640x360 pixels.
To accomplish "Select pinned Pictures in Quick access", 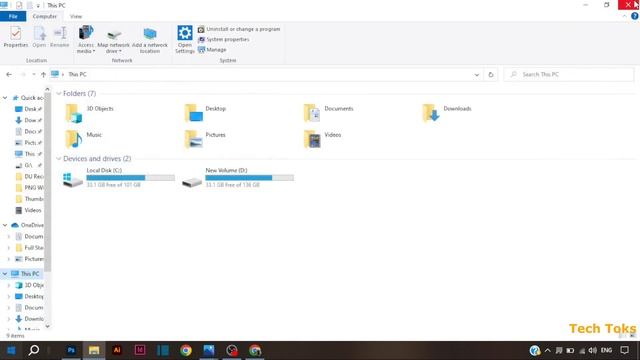I will pyautogui.click(x=28, y=143).
